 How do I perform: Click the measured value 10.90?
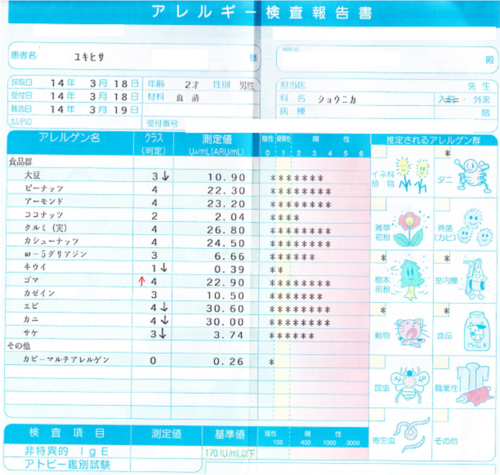click(x=227, y=177)
